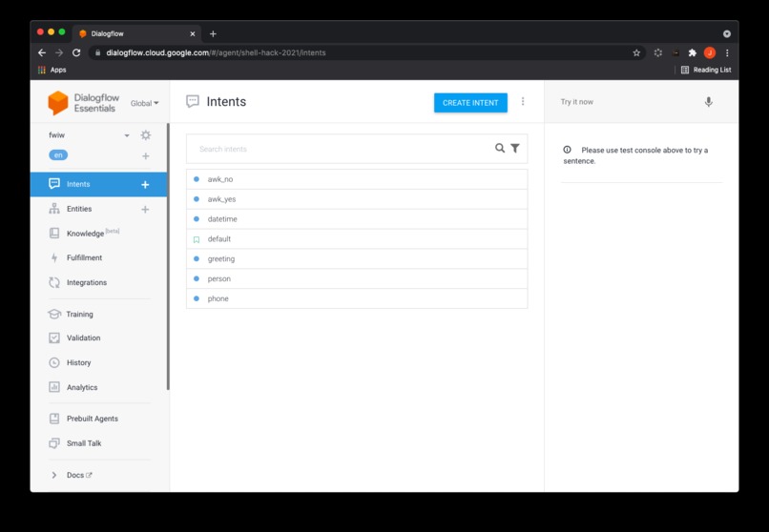Screen dimensions: 769x532
Task: Add a new language with plus icon
Action: click(x=146, y=155)
